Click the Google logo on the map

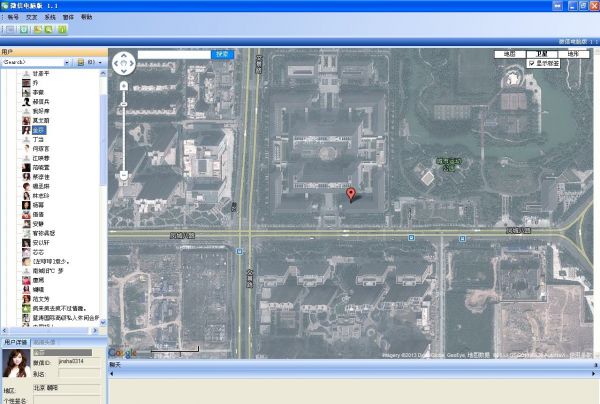point(122,353)
